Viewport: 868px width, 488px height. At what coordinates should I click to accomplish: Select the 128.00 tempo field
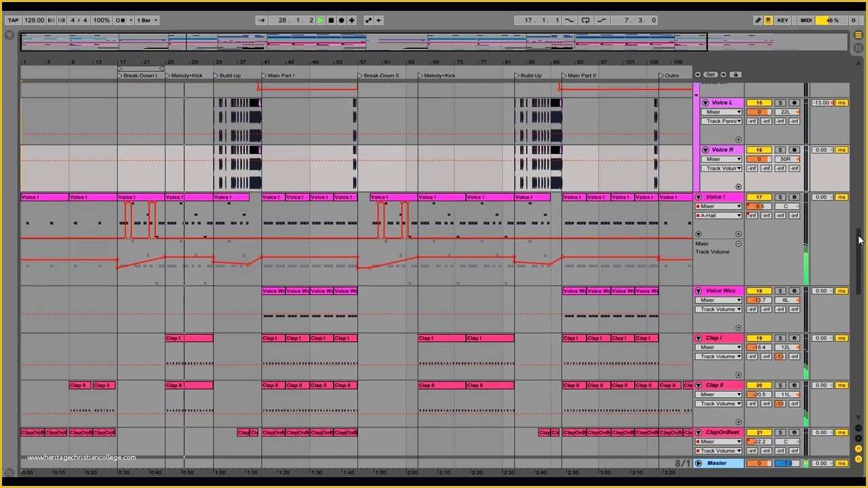[34, 20]
